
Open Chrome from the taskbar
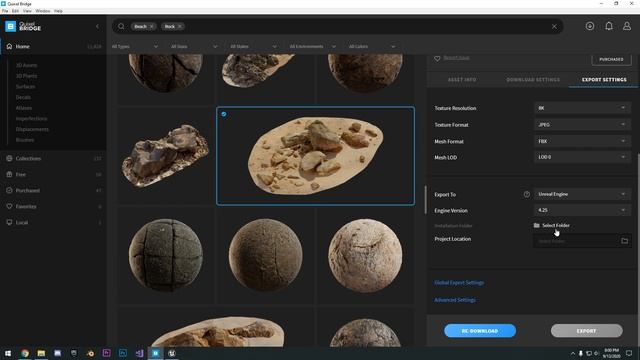(25, 353)
